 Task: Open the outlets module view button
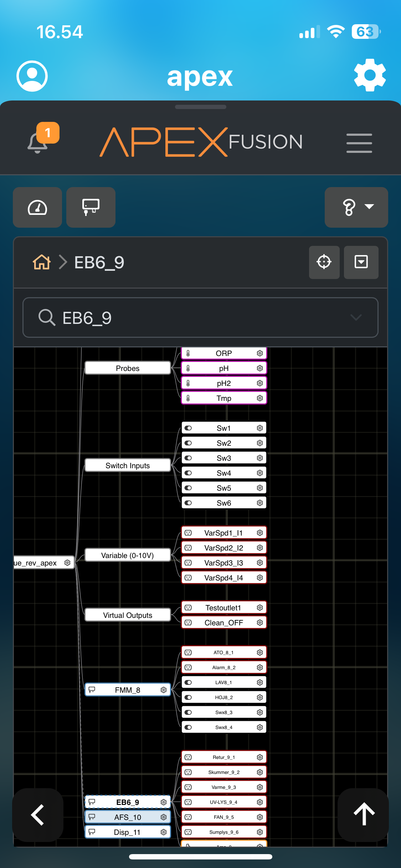[91, 207]
